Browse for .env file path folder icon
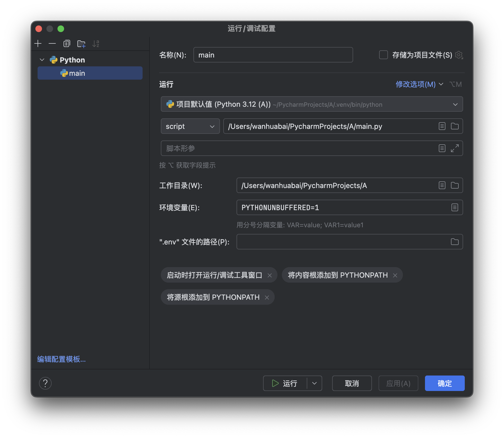This screenshot has height=438, width=504. (x=455, y=242)
